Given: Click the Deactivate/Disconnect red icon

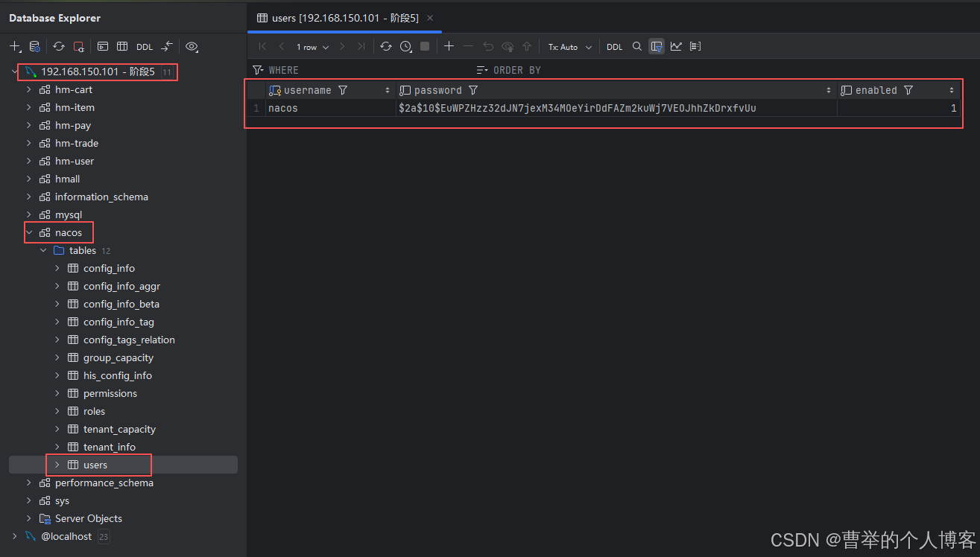Looking at the screenshot, I should (78, 46).
